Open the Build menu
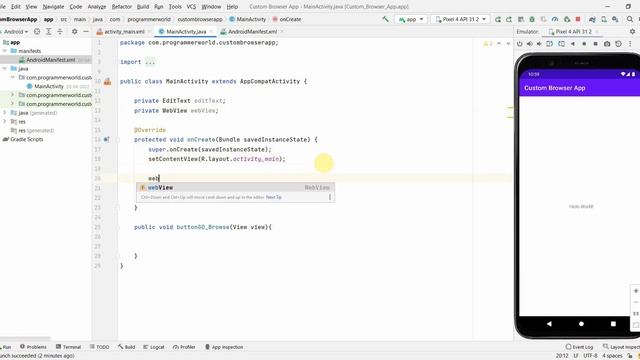 [143, 7]
